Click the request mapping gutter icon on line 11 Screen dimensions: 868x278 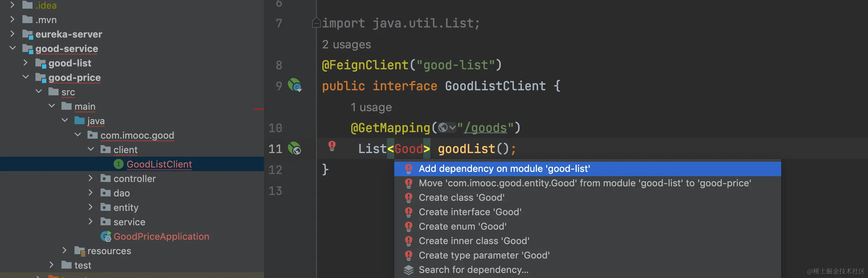pyautogui.click(x=294, y=148)
